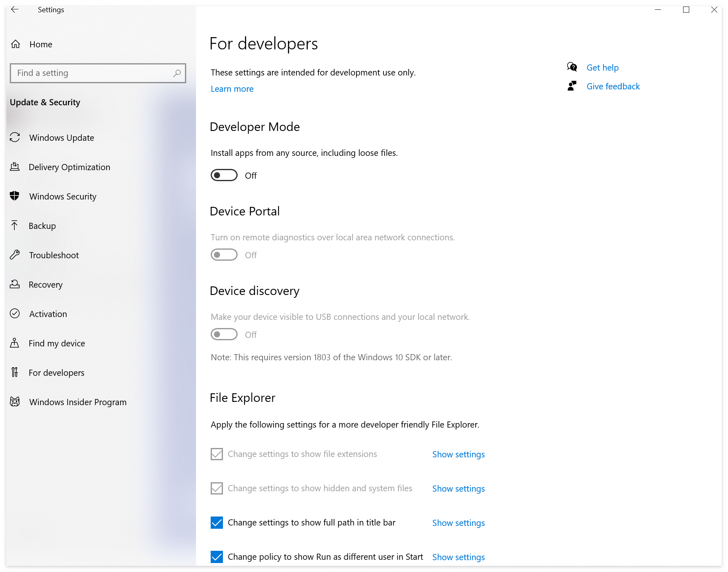728x572 pixels.
Task: Uncheck Run as different user checkbox
Action: pos(217,557)
